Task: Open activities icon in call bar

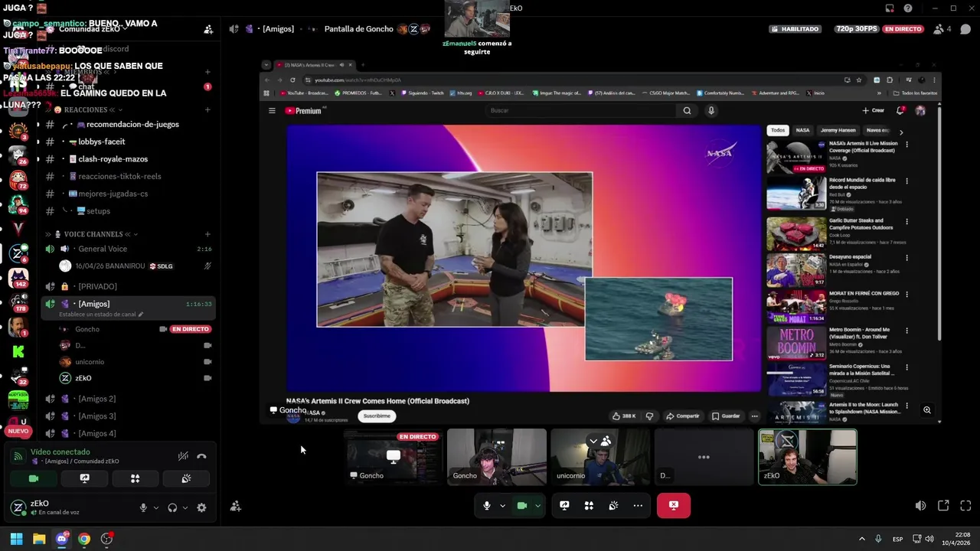Action: tap(589, 505)
